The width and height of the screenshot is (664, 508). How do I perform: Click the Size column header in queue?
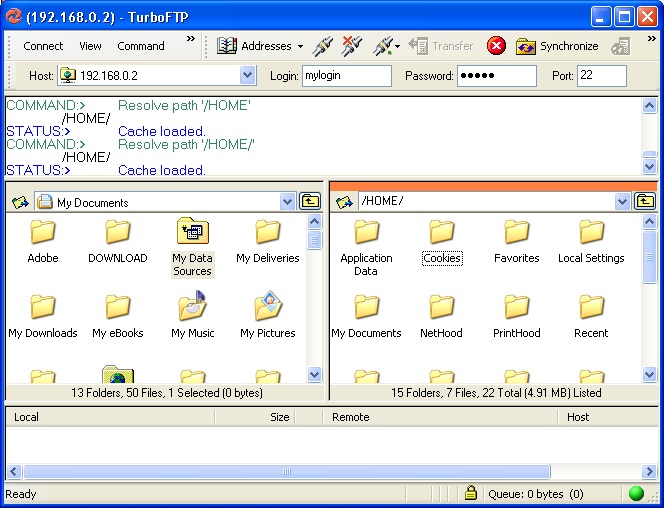(255, 417)
